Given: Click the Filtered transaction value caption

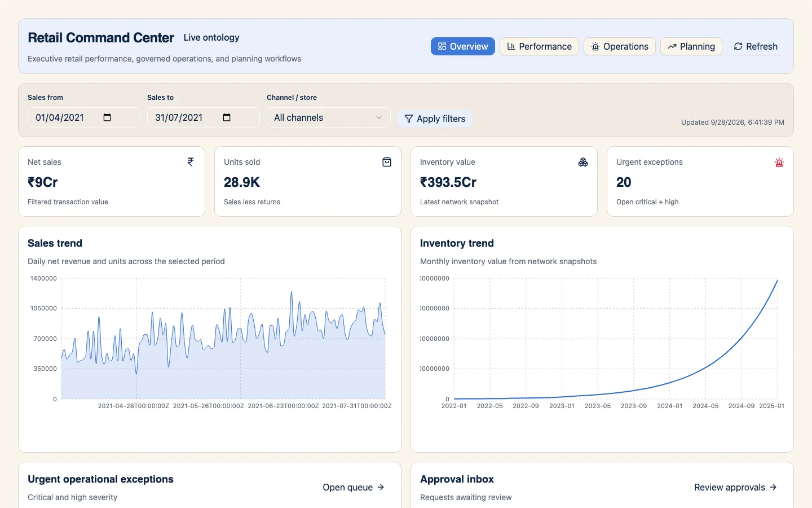Looking at the screenshot, I should click(68, 202).
